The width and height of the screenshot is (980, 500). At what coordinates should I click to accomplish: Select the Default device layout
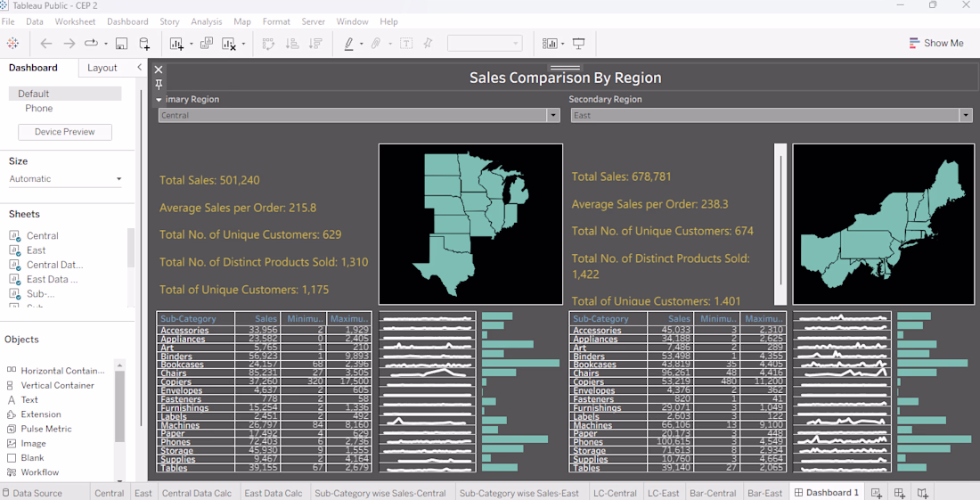click(x=65, y=94)
